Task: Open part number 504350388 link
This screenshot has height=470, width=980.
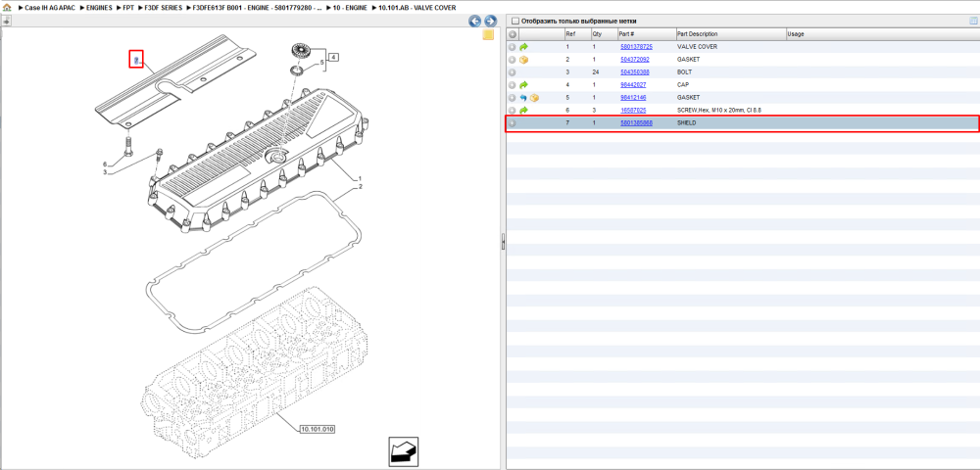Action: click(634, 72)
